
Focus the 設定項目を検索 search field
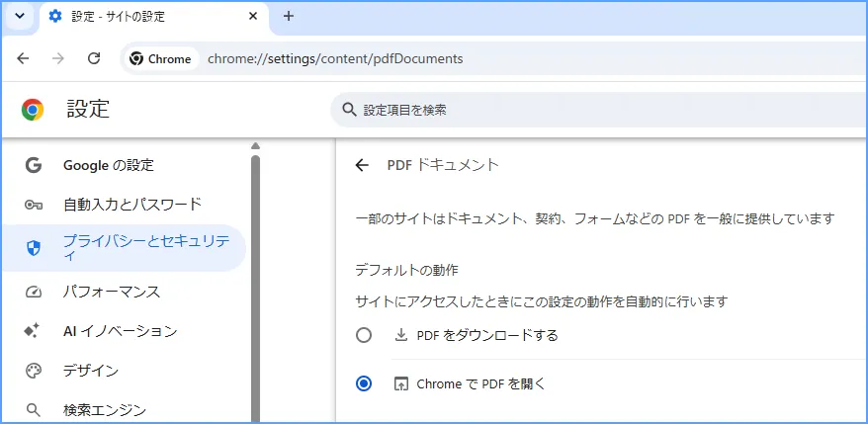point(598,110)
